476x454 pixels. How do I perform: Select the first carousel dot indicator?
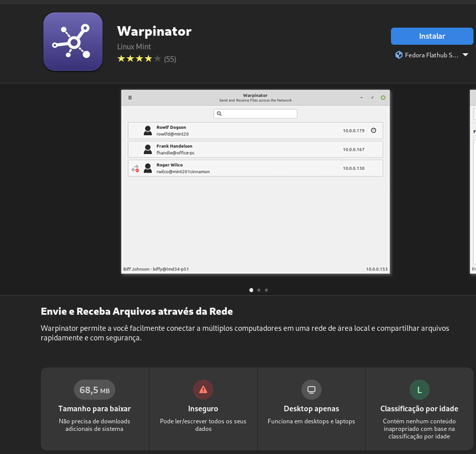(251, 290)
